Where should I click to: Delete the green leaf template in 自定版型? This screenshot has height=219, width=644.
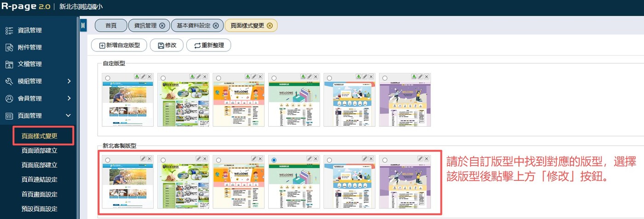[205, 77]
